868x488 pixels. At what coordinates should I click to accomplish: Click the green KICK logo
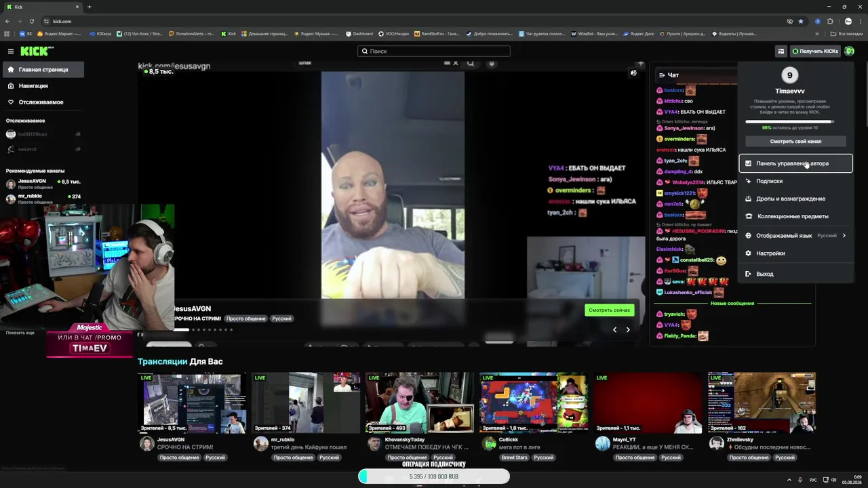click(x=37, y=51)
